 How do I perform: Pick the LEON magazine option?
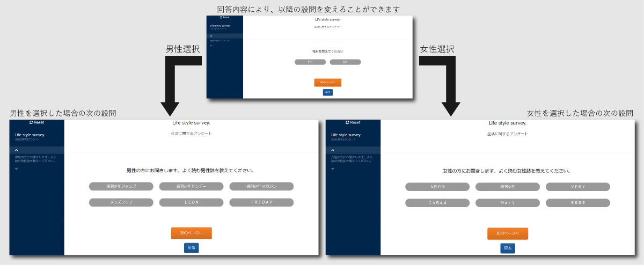[x=191, y=203]
